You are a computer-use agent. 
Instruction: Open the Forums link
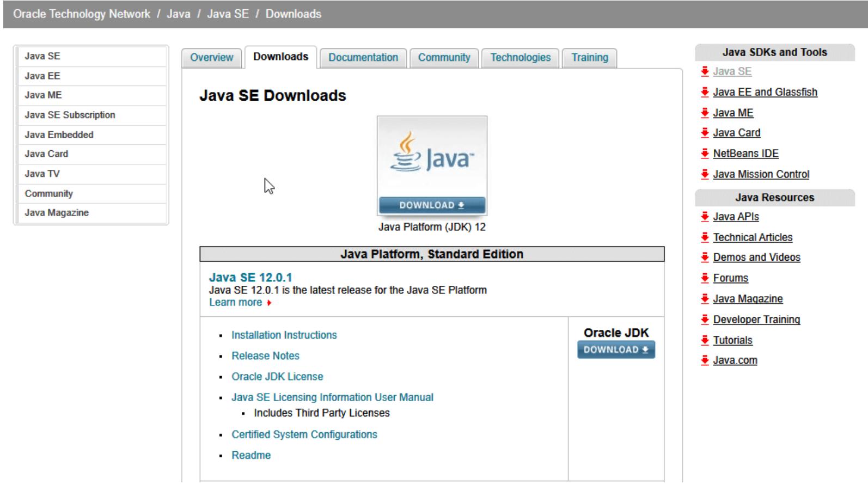[731, 278]
